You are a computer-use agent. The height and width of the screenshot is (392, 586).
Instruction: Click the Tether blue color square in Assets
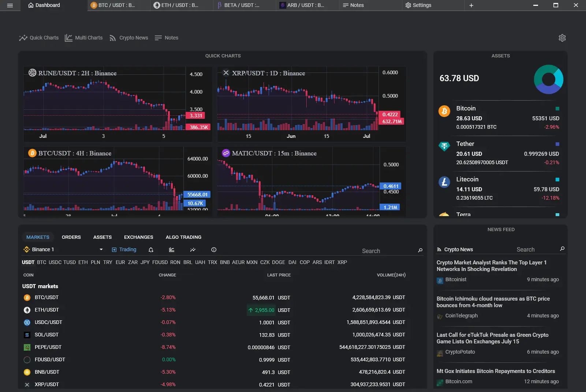point(557,144)
